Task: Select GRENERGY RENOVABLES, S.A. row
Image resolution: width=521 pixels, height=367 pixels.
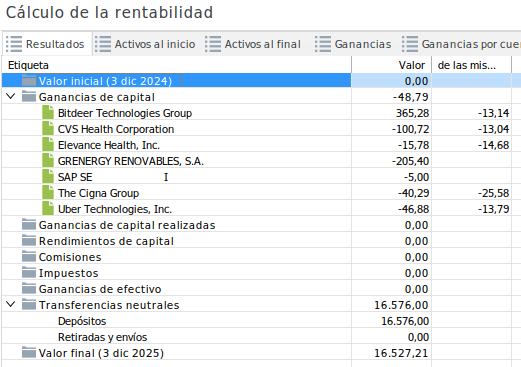Action: coord(261,161)
